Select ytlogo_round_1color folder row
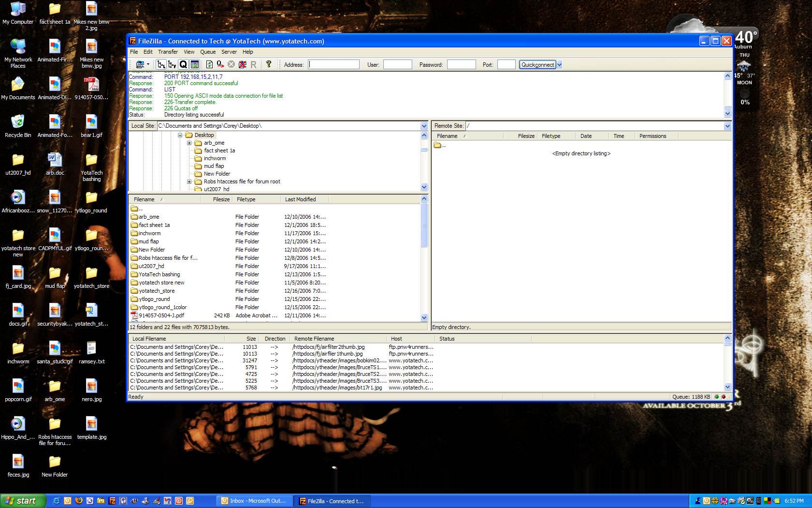 pyautogui.click(x=275, y=307)
